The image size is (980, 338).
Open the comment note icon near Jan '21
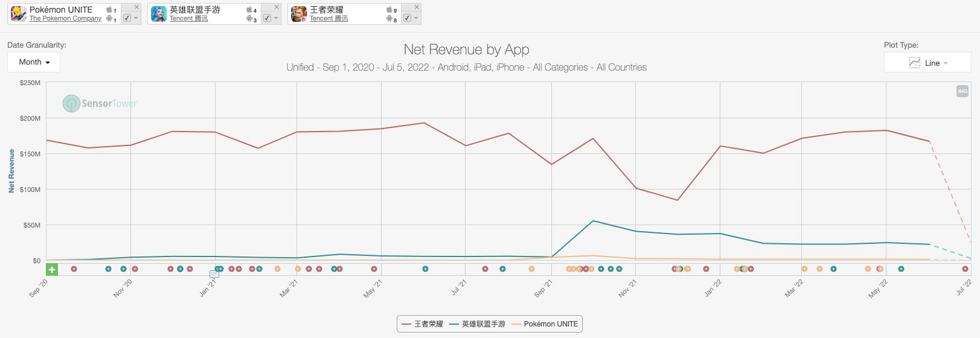pos(214,274)
